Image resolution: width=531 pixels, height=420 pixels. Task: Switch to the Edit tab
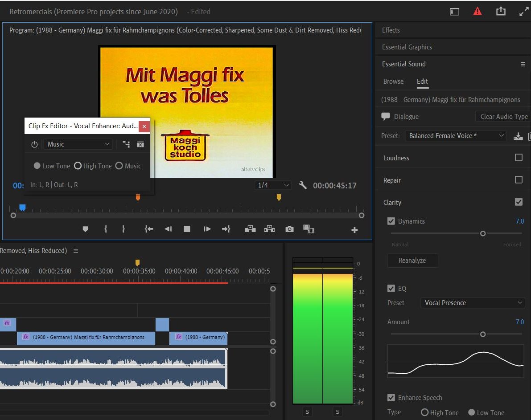point(422,81)
